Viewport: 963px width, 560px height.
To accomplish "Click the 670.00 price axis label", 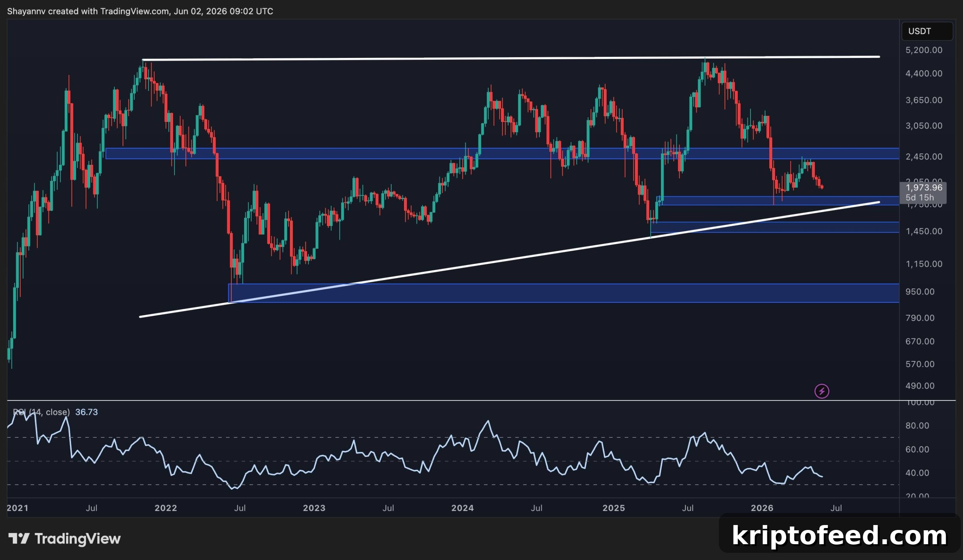I will tap(920, 341).
